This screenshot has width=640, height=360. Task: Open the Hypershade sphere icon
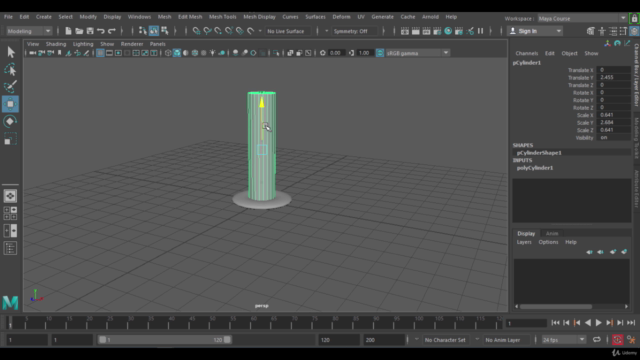448,31
